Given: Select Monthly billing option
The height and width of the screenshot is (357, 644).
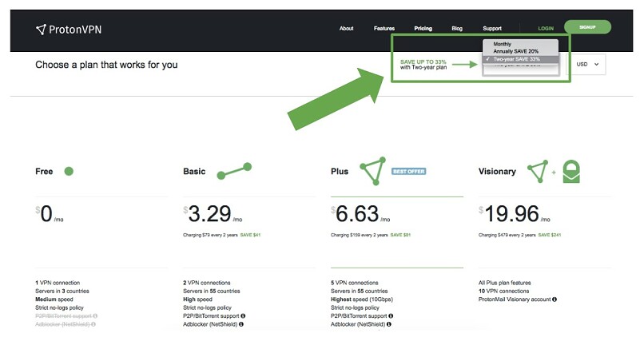Looking at the screenshot, I should tap(520, 44).
